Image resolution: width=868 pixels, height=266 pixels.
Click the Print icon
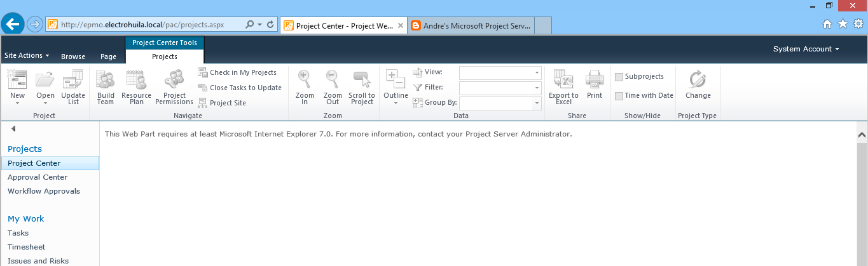595,81
